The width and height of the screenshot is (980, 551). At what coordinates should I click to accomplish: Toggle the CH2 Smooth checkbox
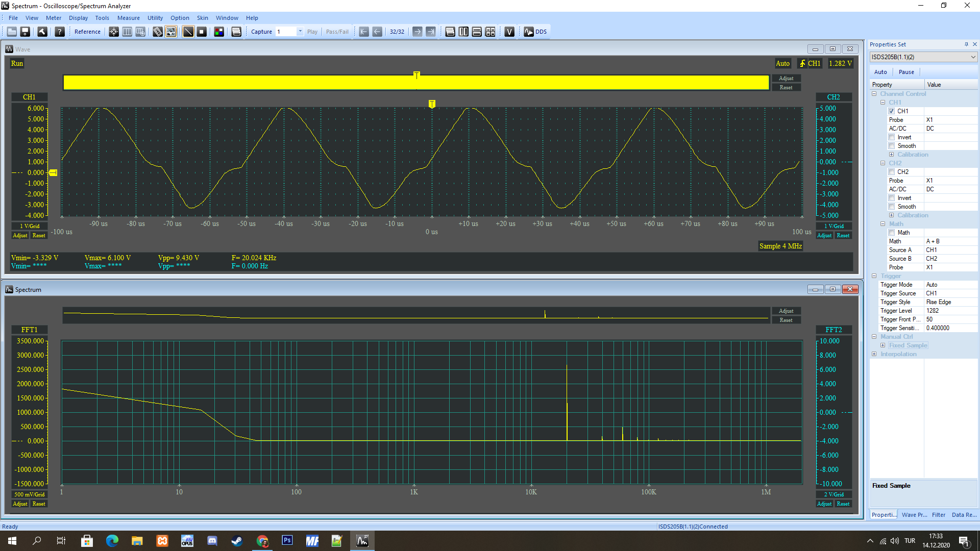pyautogui.click(x=892, y=207)
